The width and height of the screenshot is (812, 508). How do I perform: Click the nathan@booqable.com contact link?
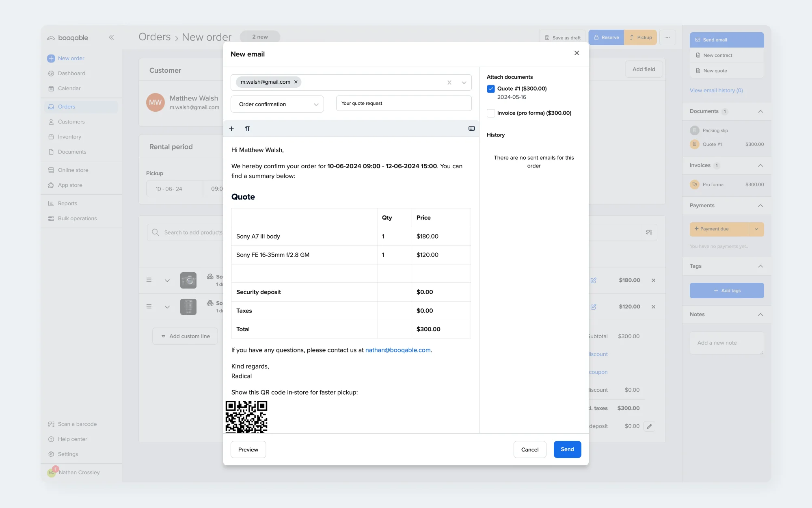397,350
